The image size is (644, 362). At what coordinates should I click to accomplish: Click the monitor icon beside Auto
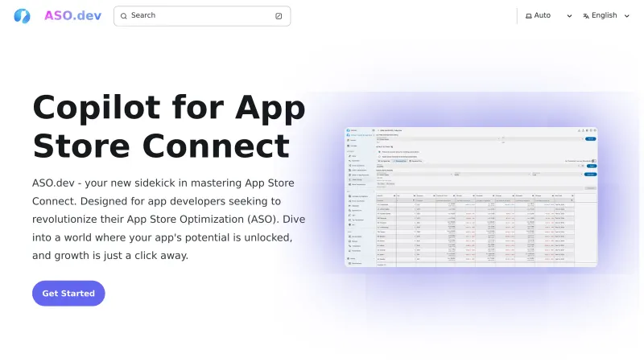529,16
